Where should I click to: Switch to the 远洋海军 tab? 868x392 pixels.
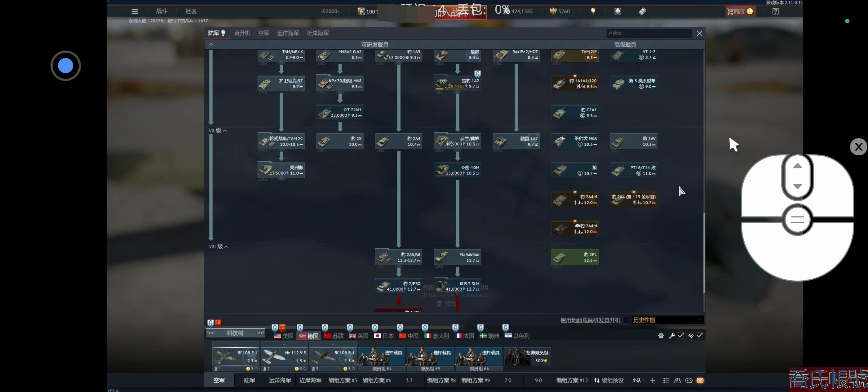[288, 33]
